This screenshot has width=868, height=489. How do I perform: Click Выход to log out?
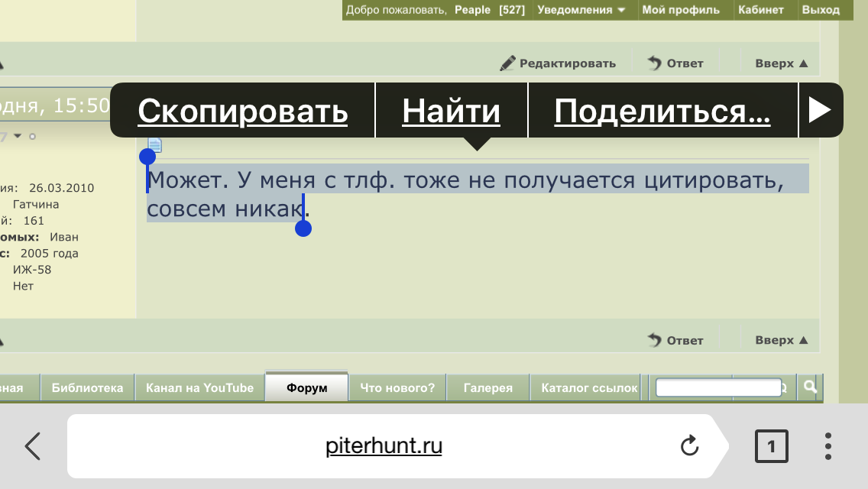[821, 10]
